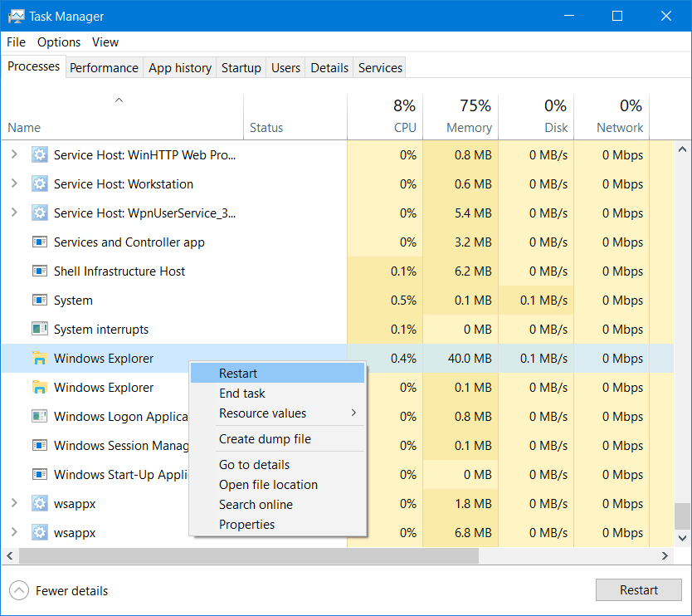Select Create dump file from the context menu
Screen dimensions: 692x616
click(278, 439)
